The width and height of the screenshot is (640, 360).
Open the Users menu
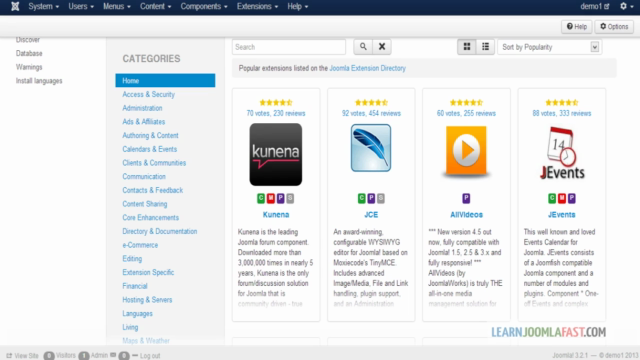81,7
